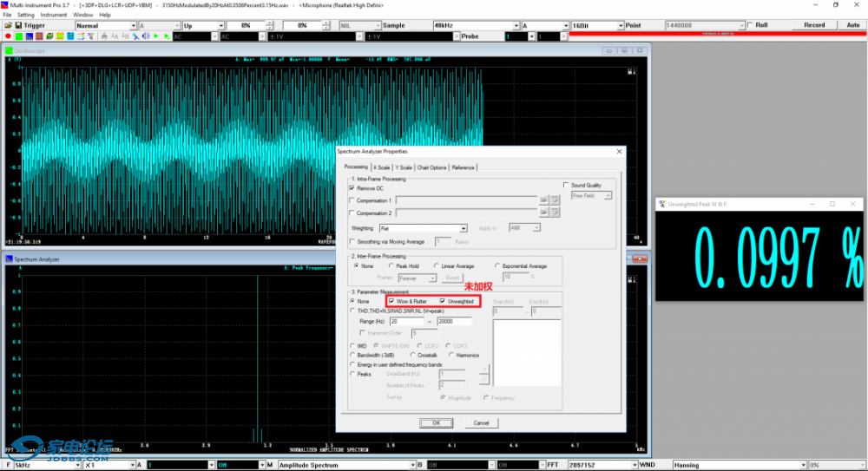868x471 pixels.
Task: Open the Setting menu
Action: [x=25, y=15]
